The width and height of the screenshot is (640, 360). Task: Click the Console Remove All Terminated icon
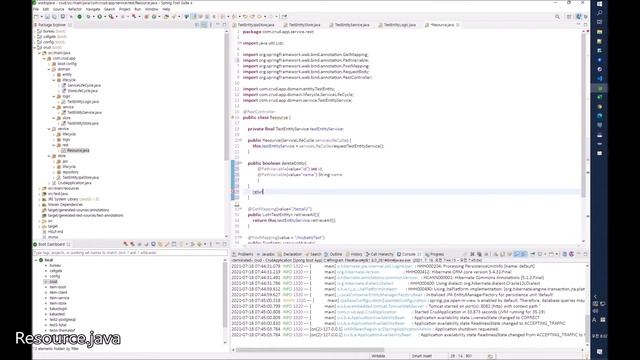[x=479, y=254]
